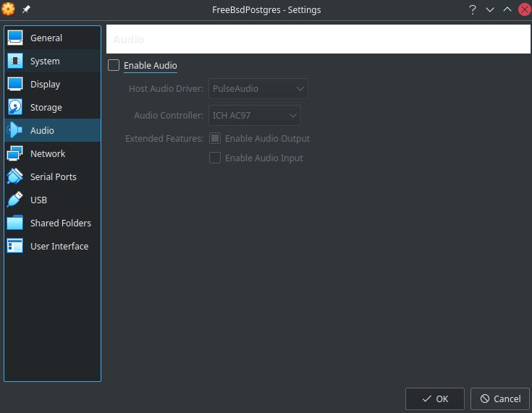
Task: Minimize window with the down chevron
Action: pos(489,10)
